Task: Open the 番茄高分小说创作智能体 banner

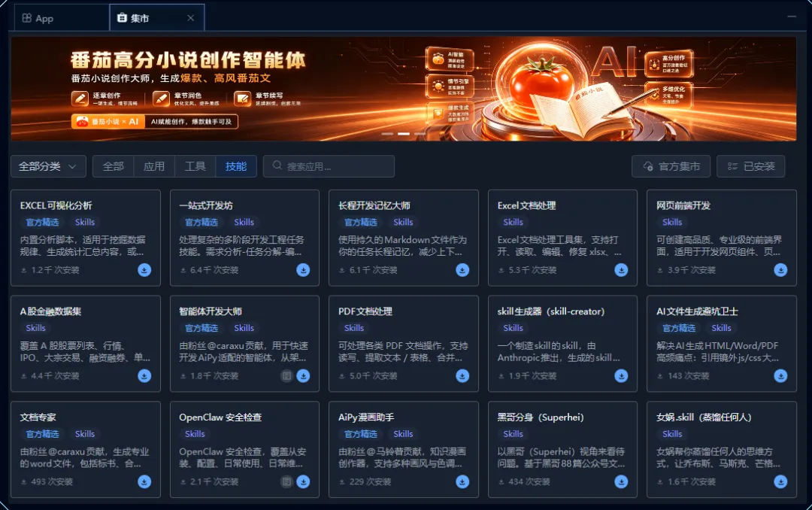Action: 404,89
